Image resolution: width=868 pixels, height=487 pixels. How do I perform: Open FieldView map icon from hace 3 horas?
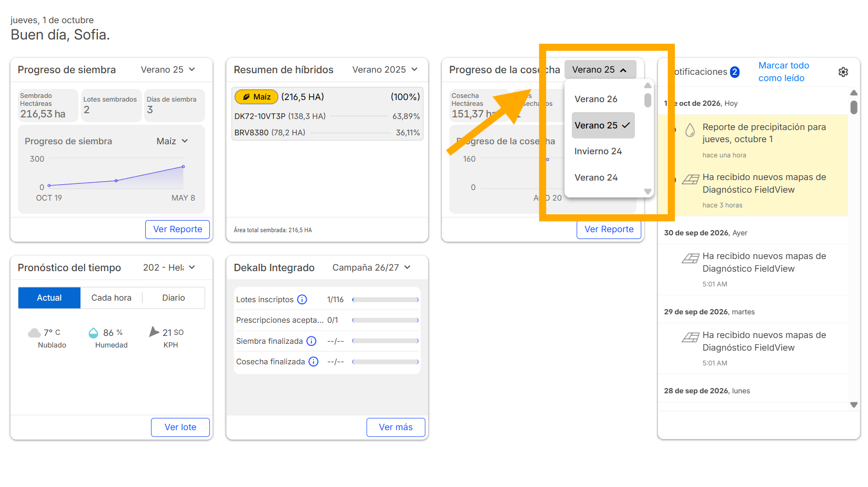coord(691,180)
